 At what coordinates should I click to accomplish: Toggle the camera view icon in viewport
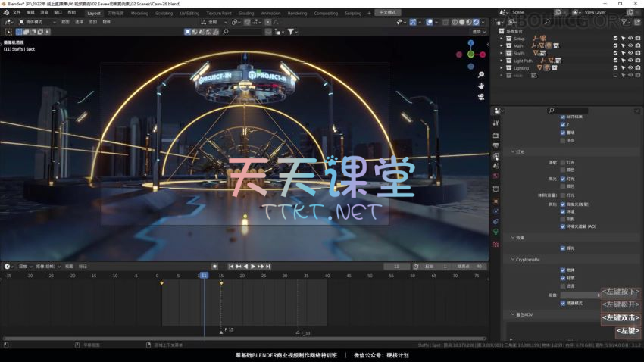click(481, 97)
